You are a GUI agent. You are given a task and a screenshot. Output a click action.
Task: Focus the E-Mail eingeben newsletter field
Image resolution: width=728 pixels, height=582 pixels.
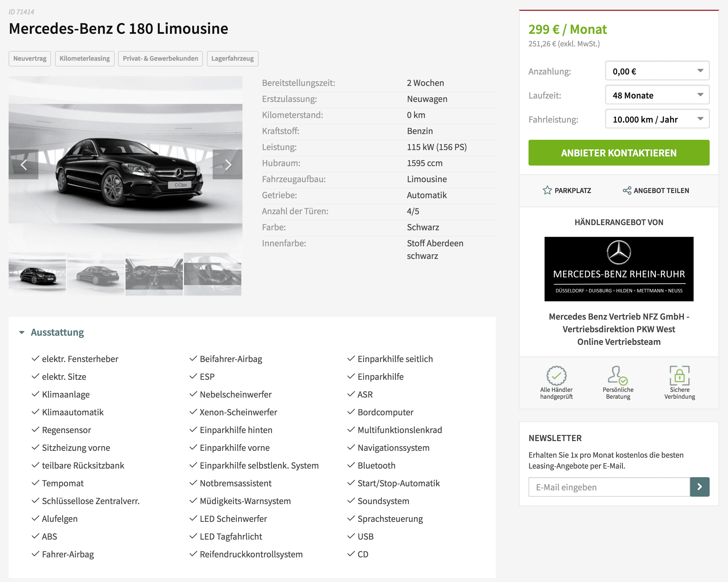[609, 487]
